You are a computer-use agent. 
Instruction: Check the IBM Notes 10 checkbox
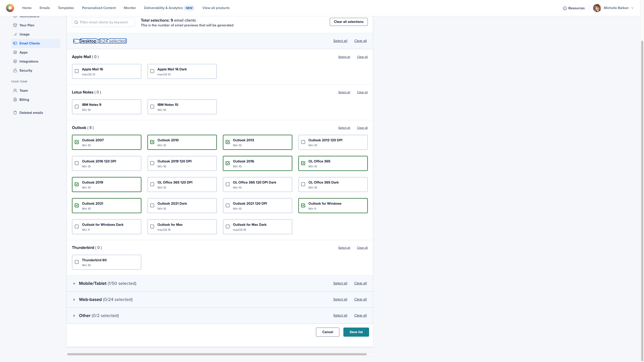click(152, 107)
